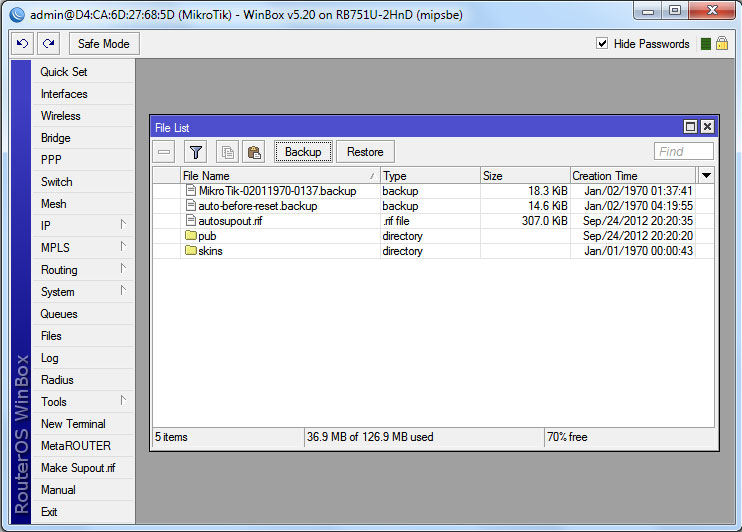742x532 pixels.
Task: Click the undo arrow icon
Action: point(23,44)
